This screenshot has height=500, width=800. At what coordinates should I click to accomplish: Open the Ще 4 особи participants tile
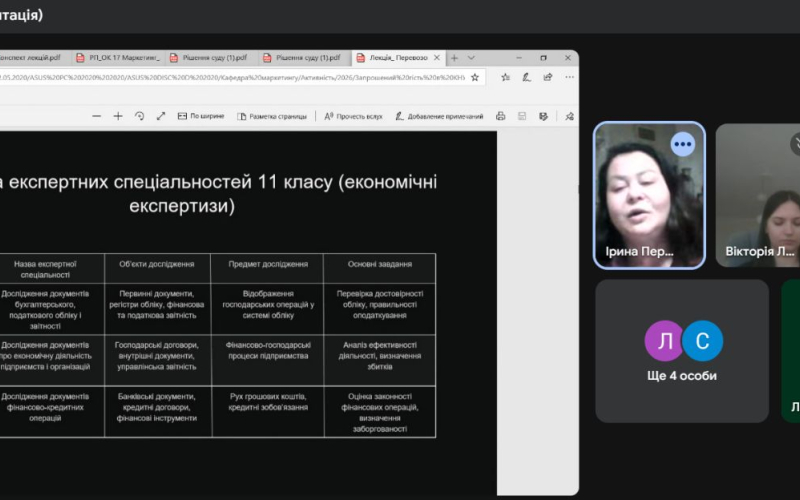[682, 351]
